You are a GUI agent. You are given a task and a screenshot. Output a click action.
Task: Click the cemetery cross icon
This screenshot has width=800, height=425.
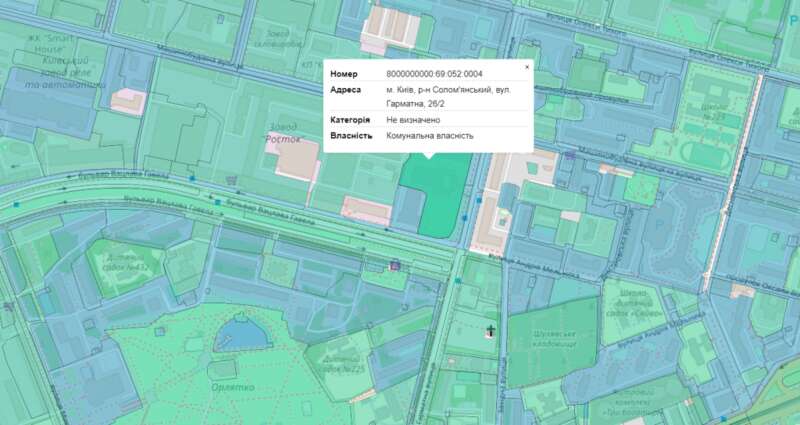coord(491,329)
